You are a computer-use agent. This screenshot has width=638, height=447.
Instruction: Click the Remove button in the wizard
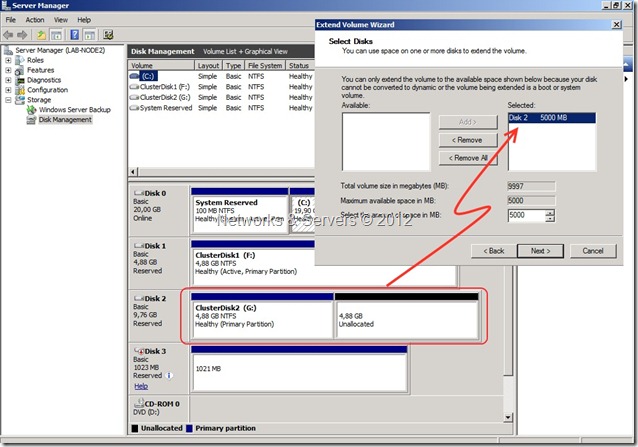(468, 140)
